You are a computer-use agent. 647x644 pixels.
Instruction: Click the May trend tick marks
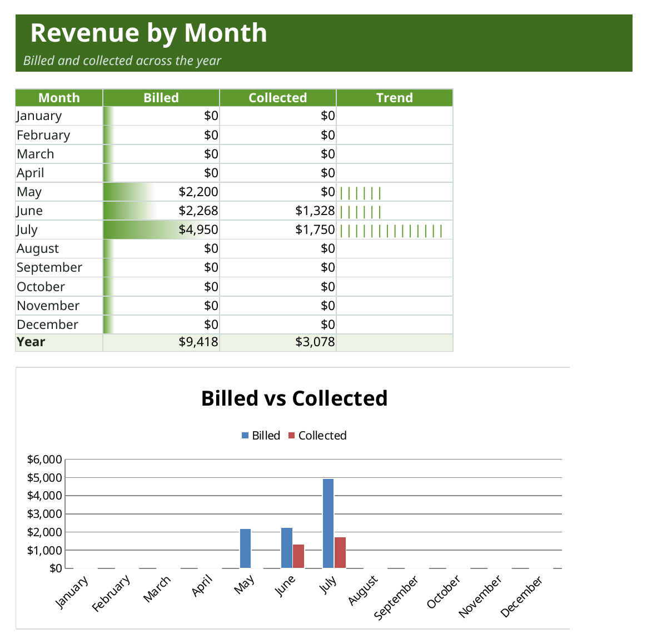[x=361, y=193]
